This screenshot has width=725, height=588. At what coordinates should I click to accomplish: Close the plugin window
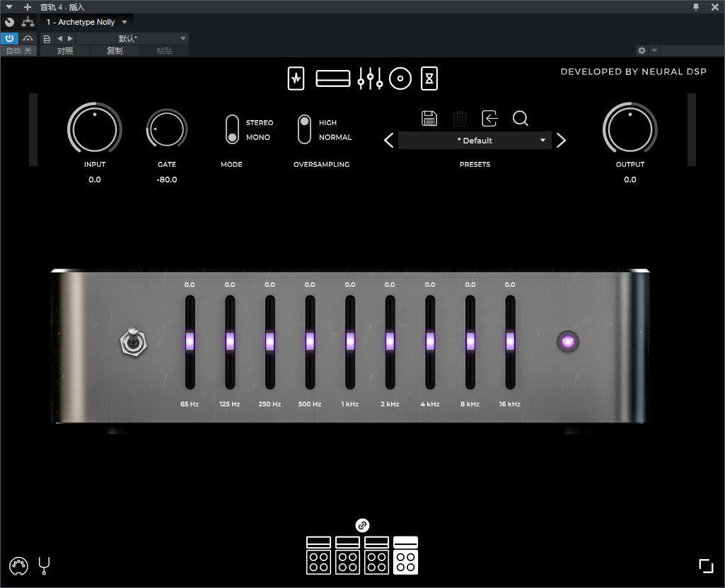coord(715,7)
